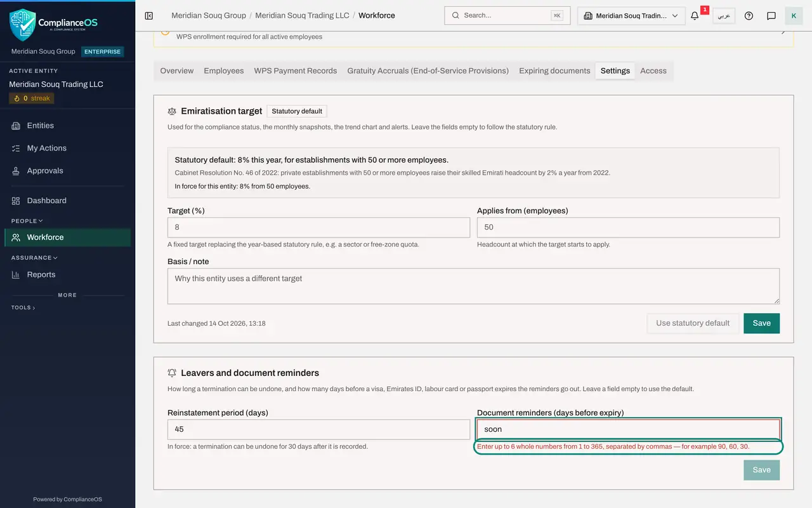Click into the Target (%) field
Viewport: 812px width, 508px height.
(x=318, y=227)
